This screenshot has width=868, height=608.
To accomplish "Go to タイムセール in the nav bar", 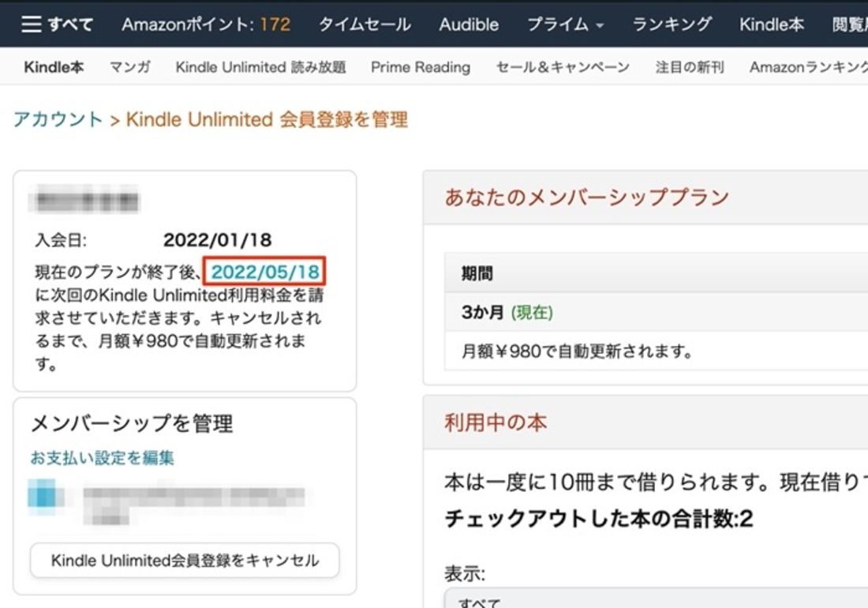I will (365, 24).
